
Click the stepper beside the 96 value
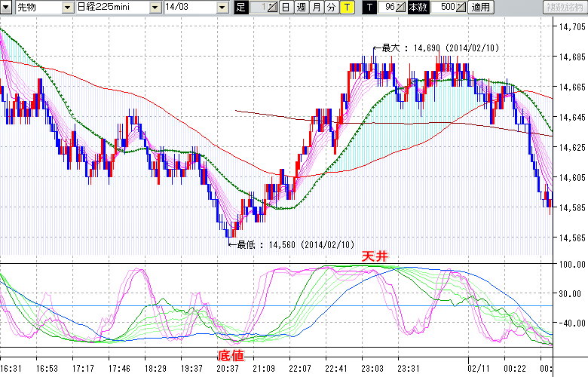(401, 7)
